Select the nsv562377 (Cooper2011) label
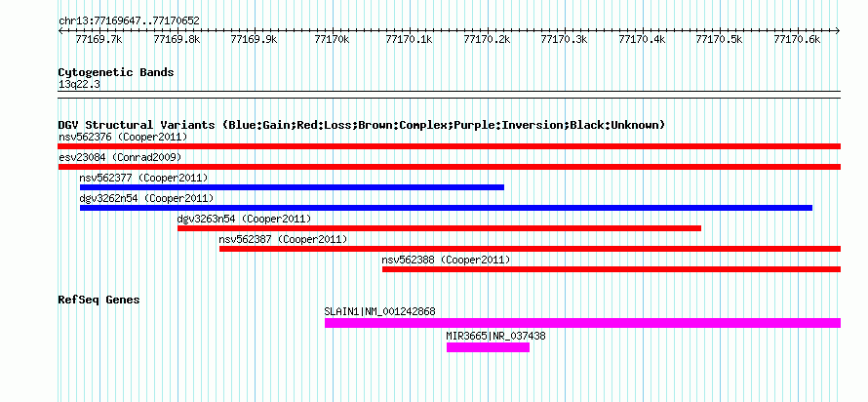Screen dimensions: 868x402 pyautogui.click(x=144, y=178)
